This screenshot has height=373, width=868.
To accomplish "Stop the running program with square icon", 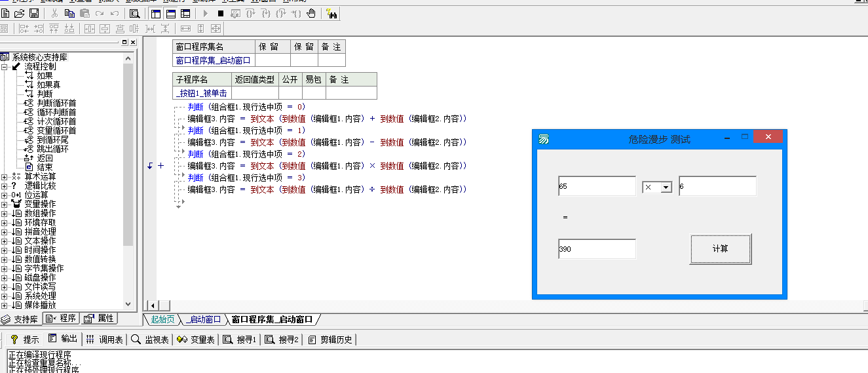I will [x=220, y=13].
